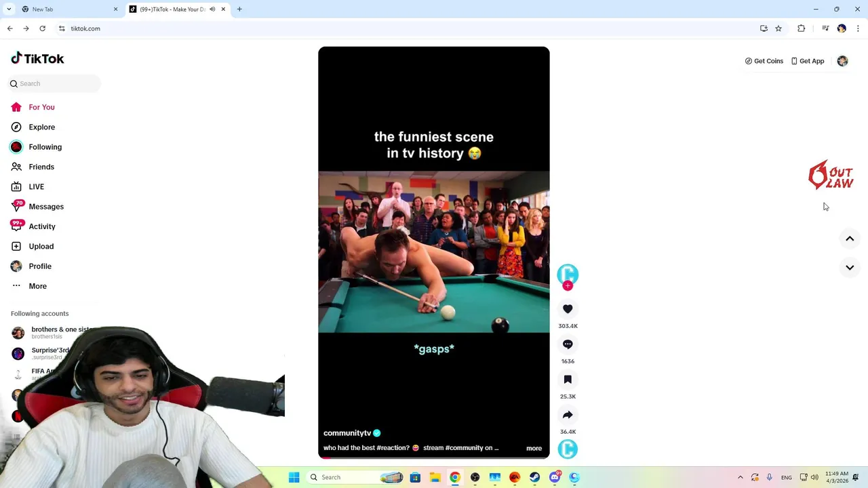Click the ENG language indicator
Viewport: 868px width, 488px height.
click(786, 477)
